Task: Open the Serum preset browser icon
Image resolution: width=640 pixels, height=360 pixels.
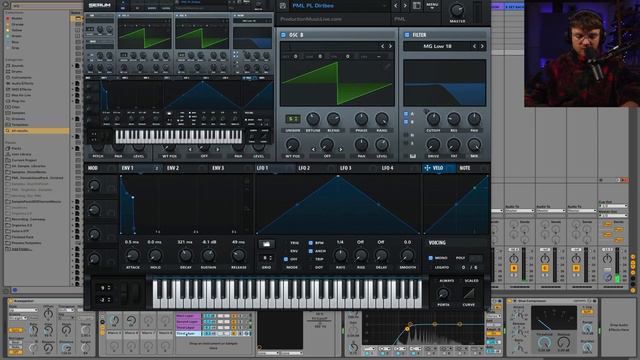Action: (x=417, y=6)
